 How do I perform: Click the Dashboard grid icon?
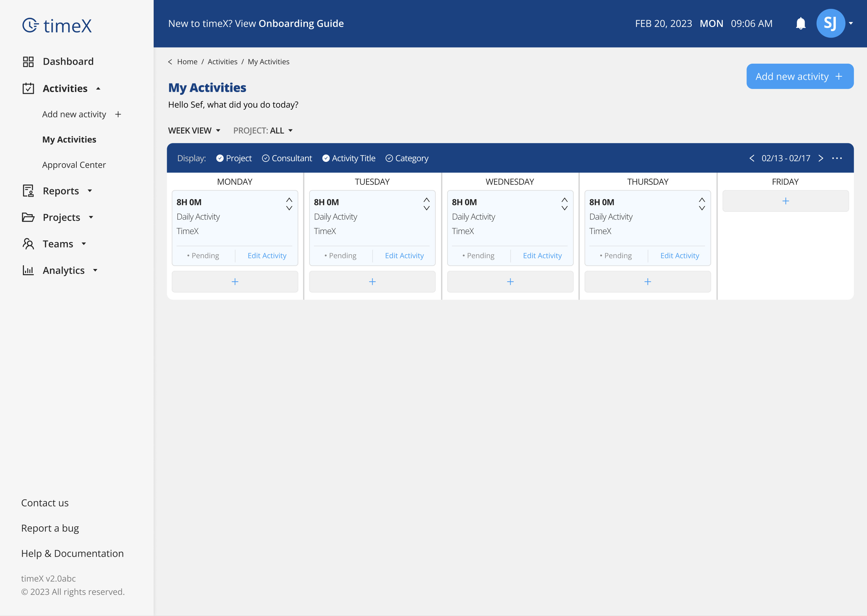coord(28,62)
